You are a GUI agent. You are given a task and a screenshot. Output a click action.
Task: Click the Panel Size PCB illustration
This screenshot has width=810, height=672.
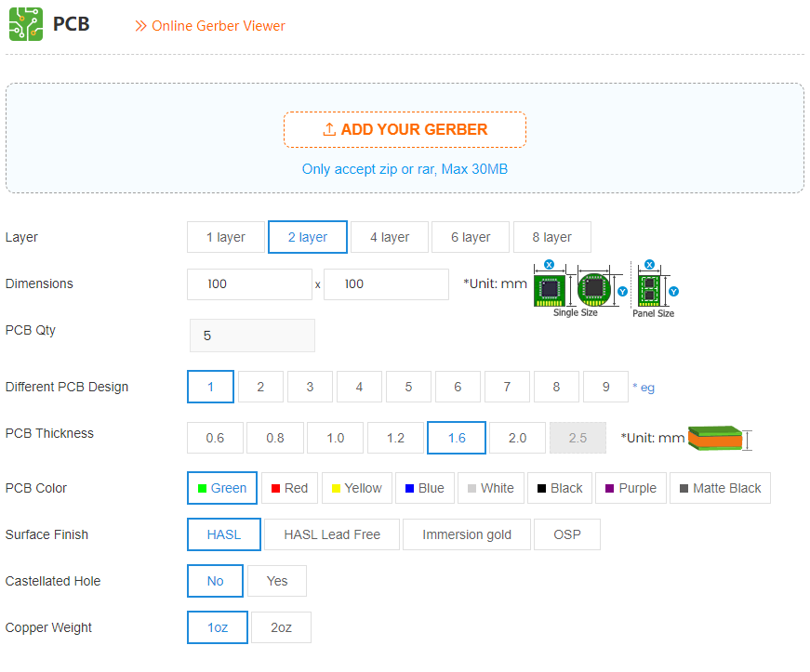(x=649, y=290)
